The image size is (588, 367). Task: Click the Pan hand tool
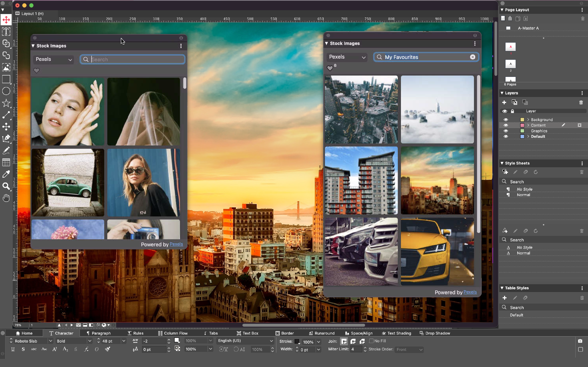(6, 198)
